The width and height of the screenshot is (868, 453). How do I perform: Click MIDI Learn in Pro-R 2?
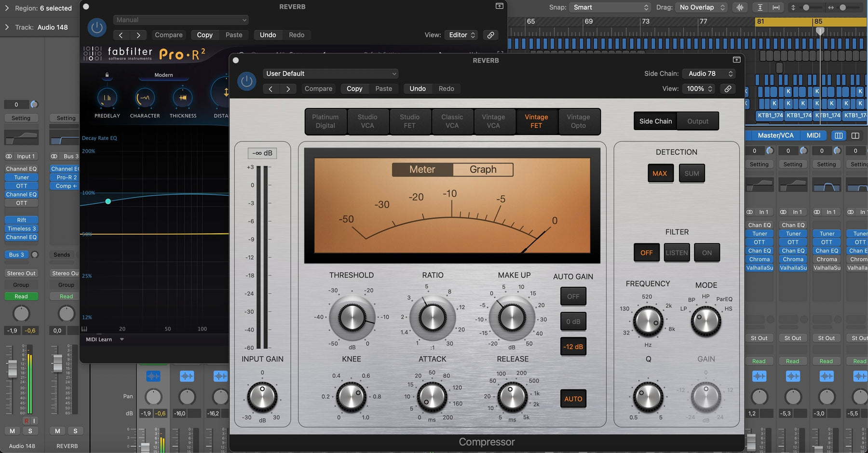click(99, 340)
